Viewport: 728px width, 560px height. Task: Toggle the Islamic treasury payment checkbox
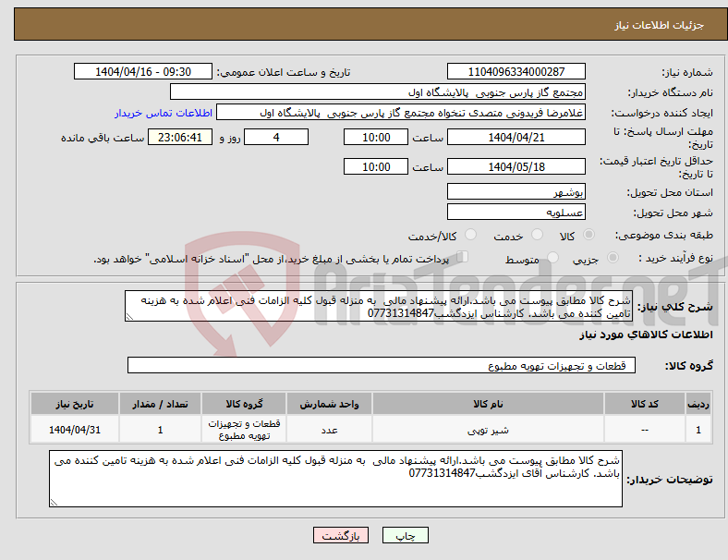pyautogui.click(x=462, y=257)
